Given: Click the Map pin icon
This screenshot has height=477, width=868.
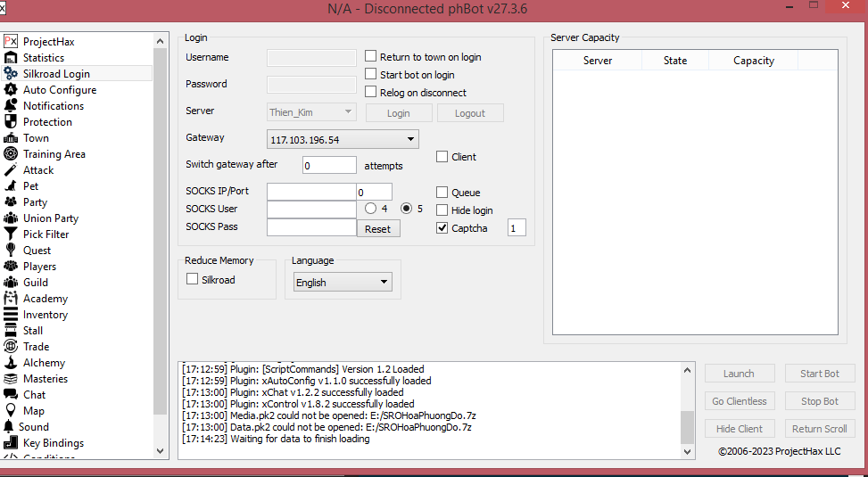Looking at the screenshot, I should pos(11,411).
